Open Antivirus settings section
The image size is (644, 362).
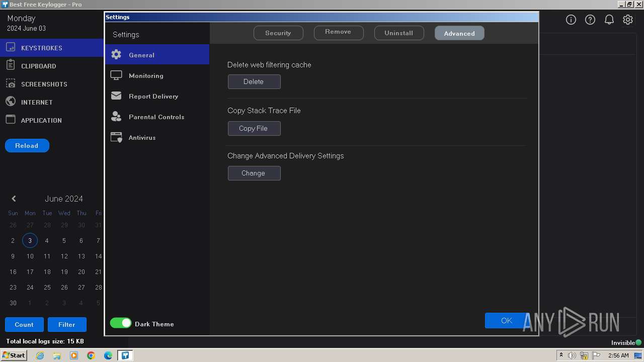[157, 137]
